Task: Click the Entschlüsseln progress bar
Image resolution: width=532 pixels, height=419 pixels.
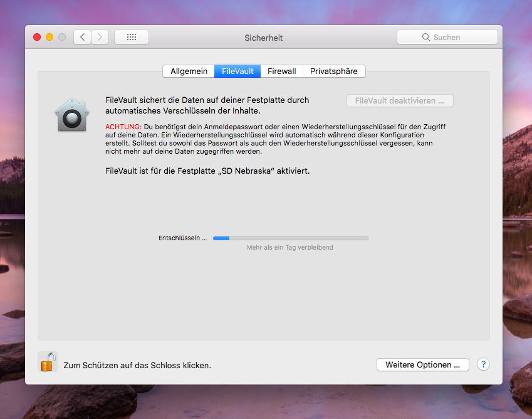Action: (x=290, y=238)
